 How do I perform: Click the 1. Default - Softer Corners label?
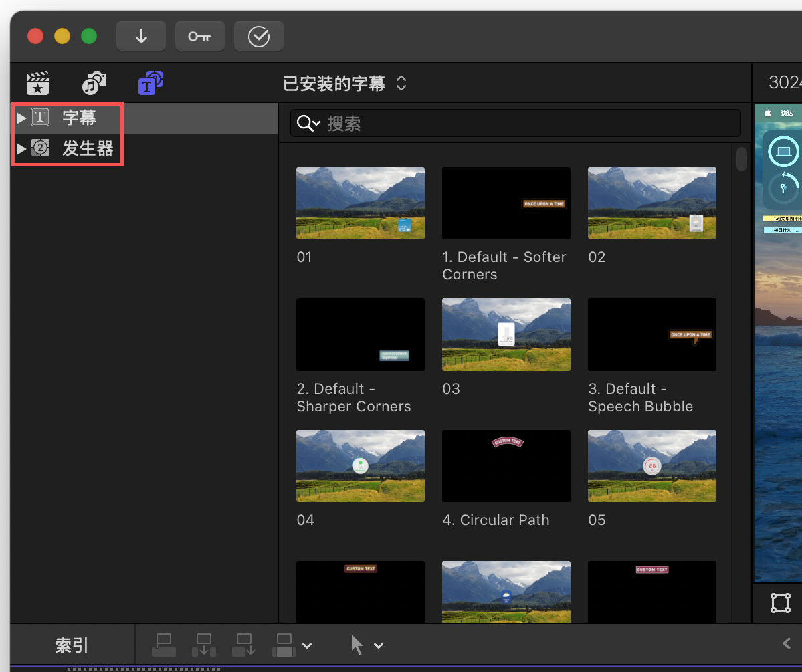pos(504,266)
